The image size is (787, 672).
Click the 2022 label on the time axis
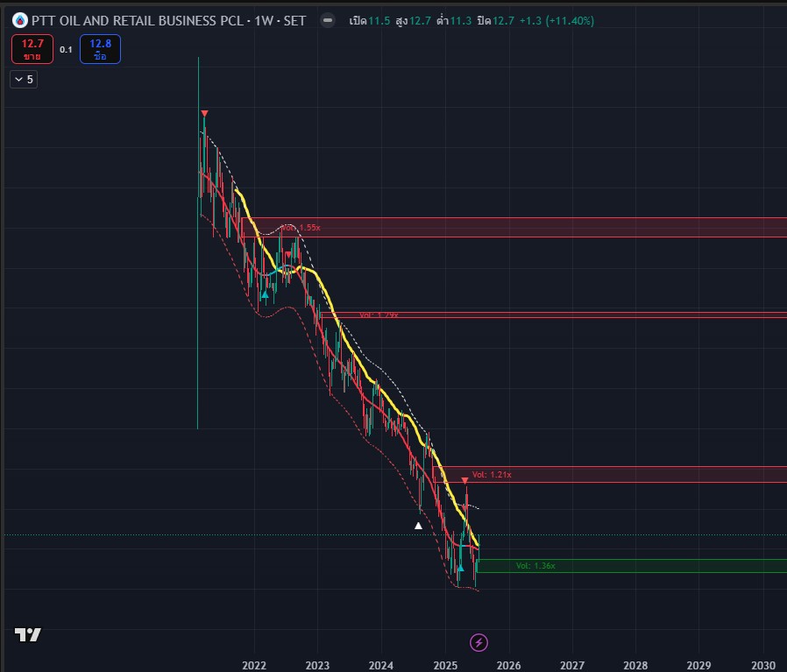pos(254,666)
